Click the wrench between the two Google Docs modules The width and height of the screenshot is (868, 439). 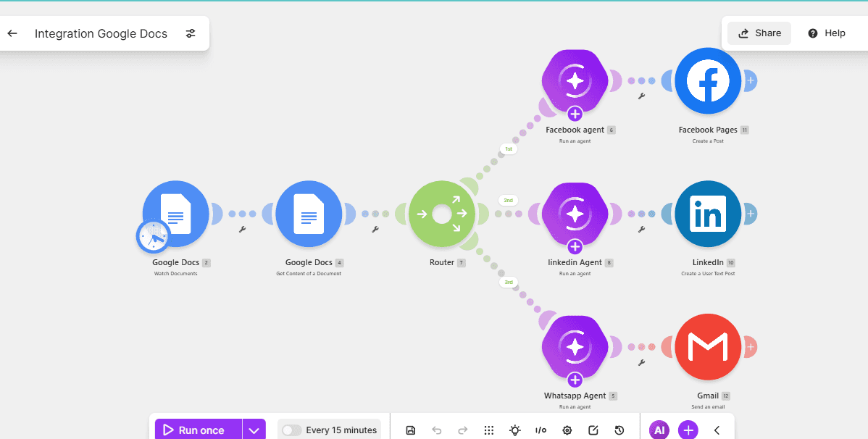[242, 229]
